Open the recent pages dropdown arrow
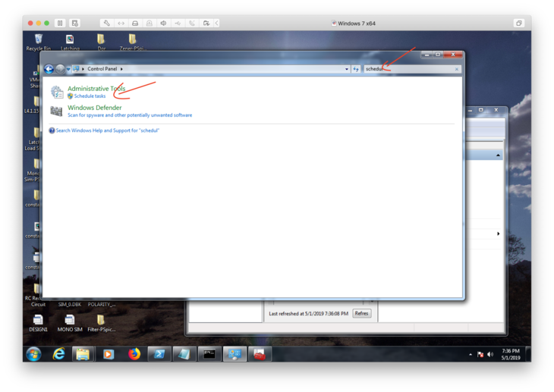 tap(68, 69)
